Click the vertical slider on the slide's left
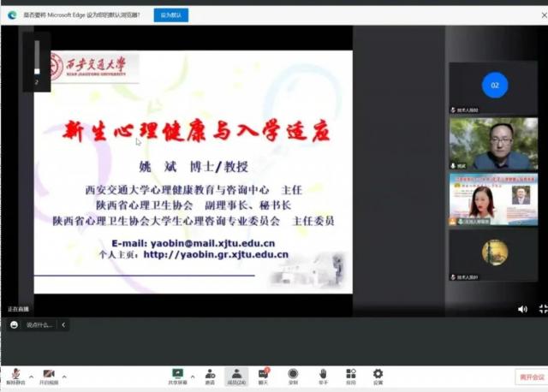Screen dimensions: 548x392 [36, 62]
